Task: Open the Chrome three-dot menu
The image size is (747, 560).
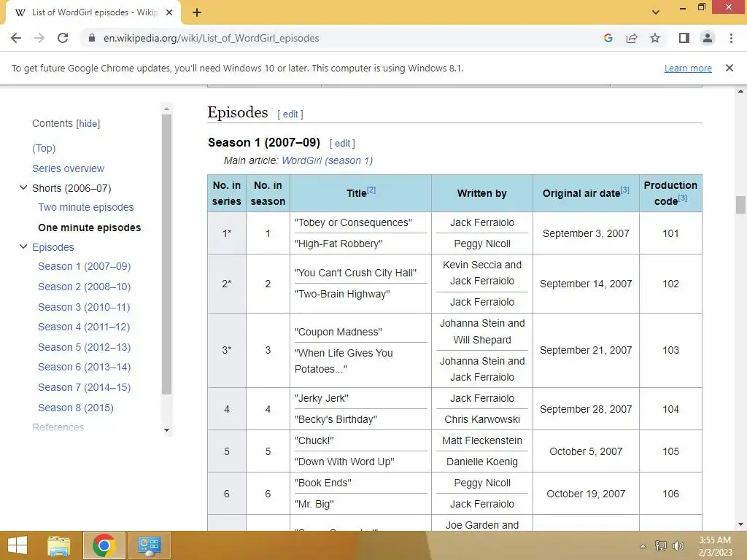Action: click(x=731, y=38)
